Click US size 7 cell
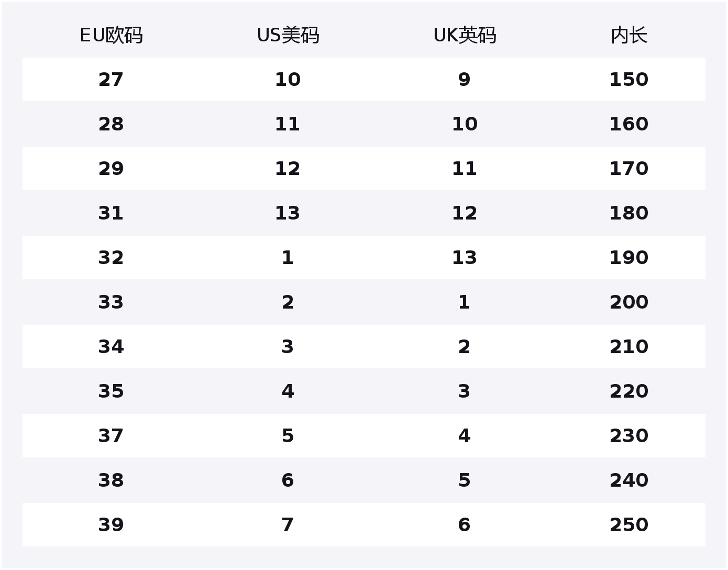This screenshot has height=570, width=728. click(x=288, y=525)
